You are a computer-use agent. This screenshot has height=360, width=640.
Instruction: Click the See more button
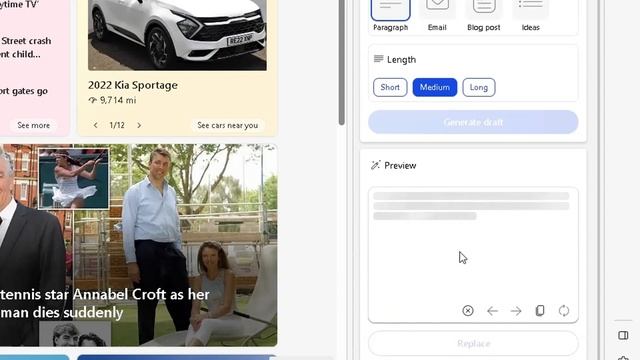pos(33,125)
